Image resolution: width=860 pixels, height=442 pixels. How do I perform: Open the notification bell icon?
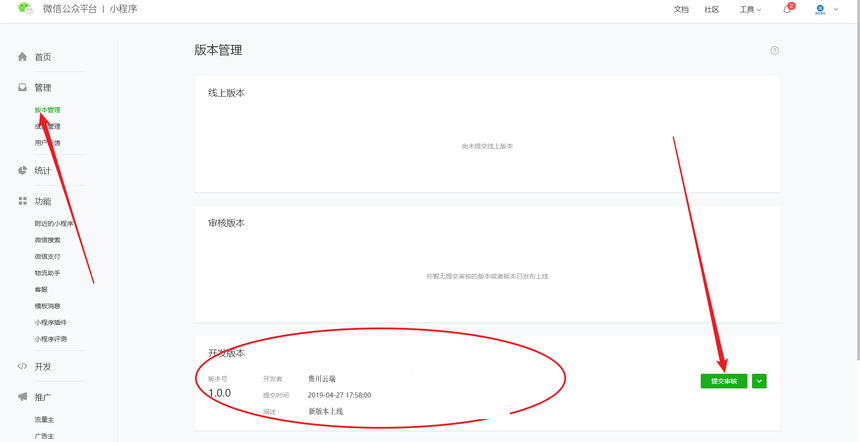(x=787, y=9)
